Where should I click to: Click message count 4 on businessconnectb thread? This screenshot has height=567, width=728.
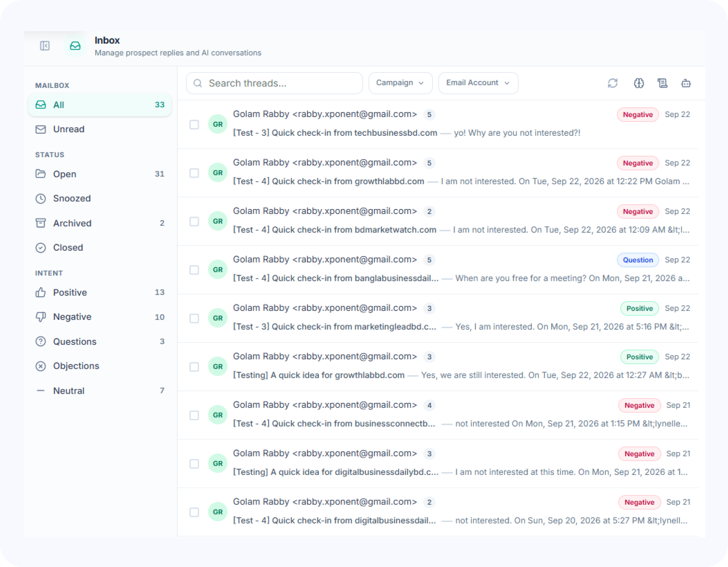pyautogui.click(x=429, y=405)
